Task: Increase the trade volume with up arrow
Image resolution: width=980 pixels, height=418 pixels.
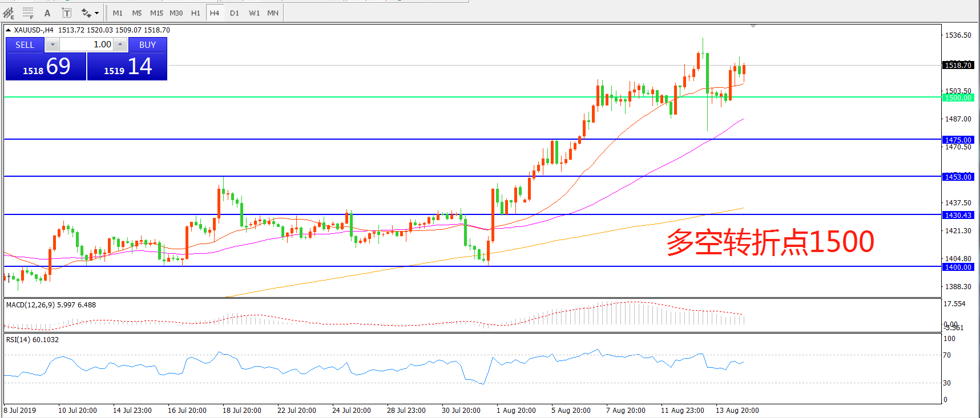Action: coord(120,44)
